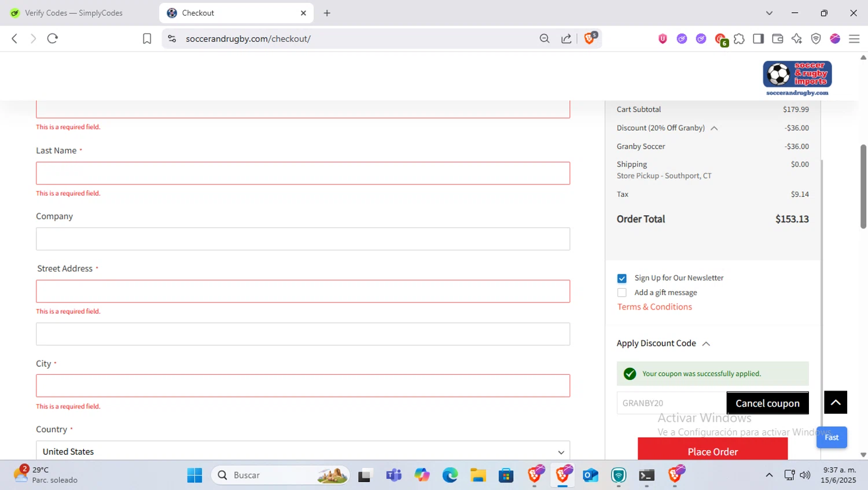Image resolution: width=868 pixels, height=490 pixels.
Task: Open the pink shield U extension
Action: pyautogui.click(x=663, y=39)
